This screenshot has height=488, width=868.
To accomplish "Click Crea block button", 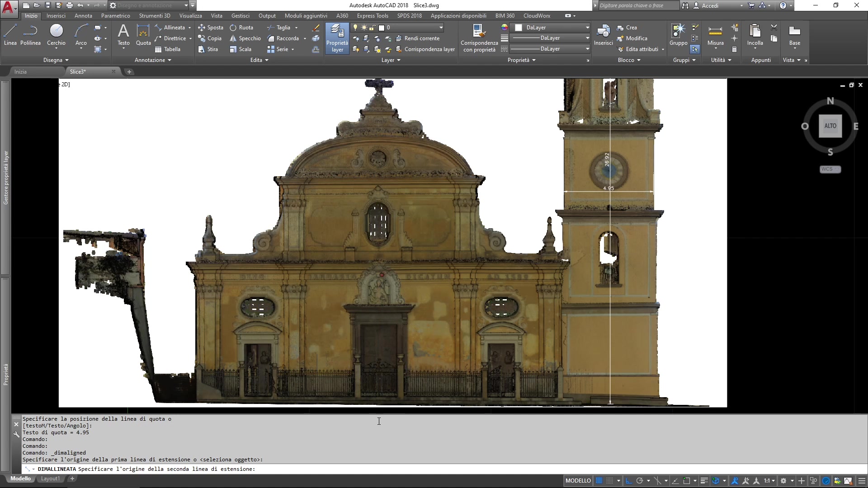I will tap(627, 28).
